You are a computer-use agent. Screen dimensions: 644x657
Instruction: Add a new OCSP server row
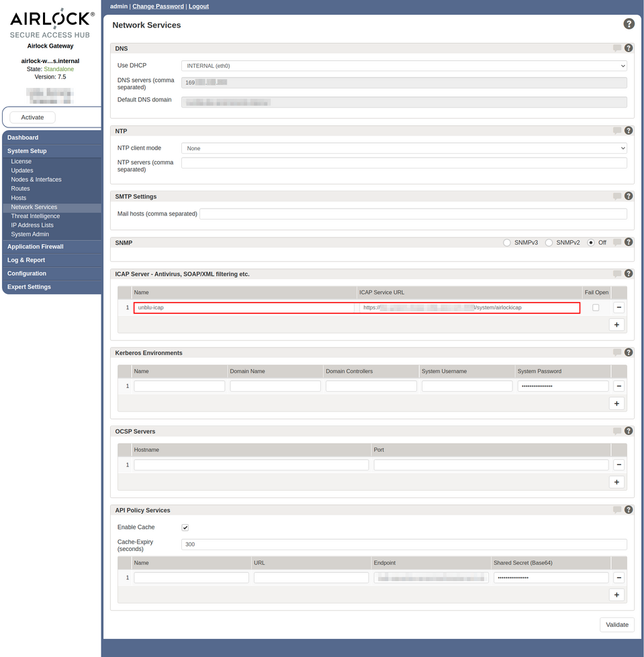tap(616, 481)
